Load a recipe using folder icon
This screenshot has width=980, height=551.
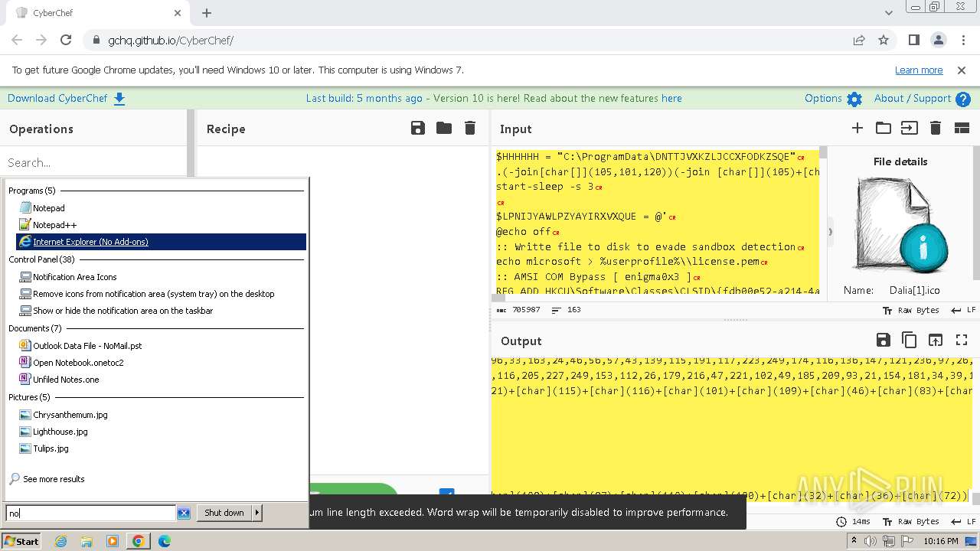pos(444,128)
